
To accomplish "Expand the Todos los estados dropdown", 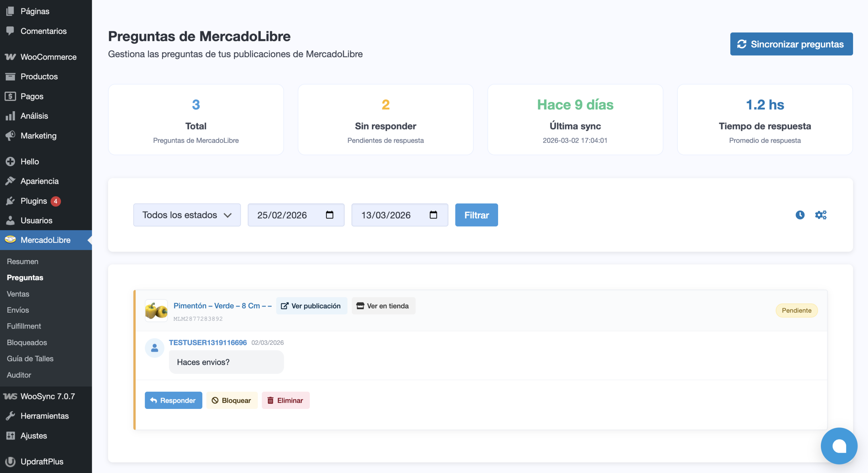I will click(187, 215).
